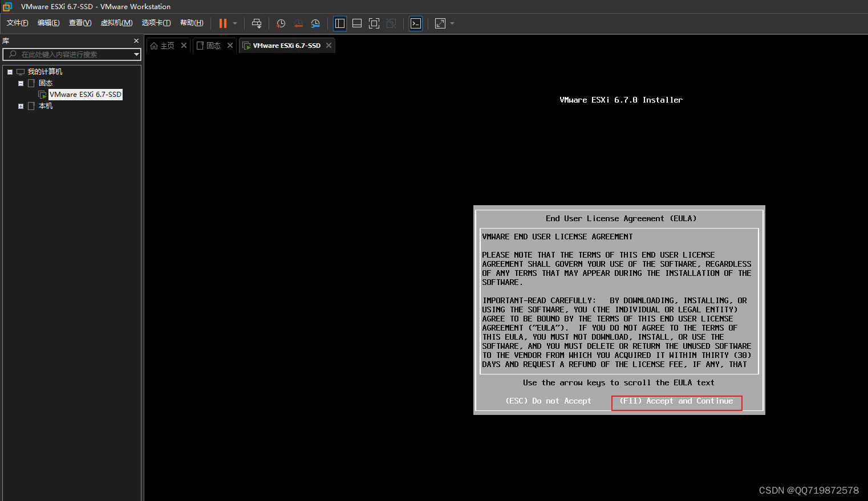Open the 选项卡(T) menu

pos(156,23)
